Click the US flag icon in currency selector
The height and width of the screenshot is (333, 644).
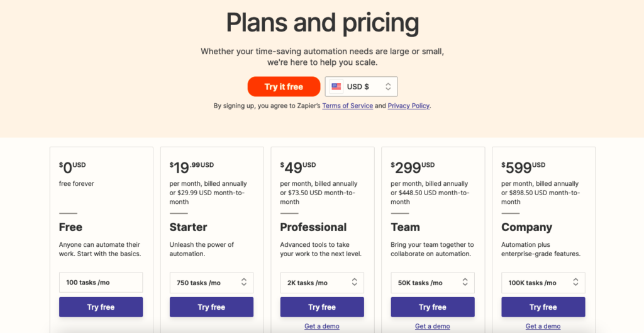336,87
